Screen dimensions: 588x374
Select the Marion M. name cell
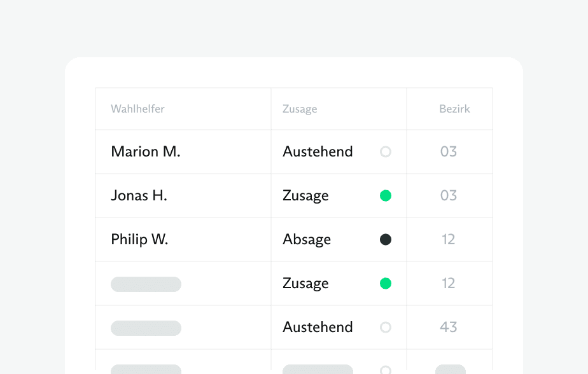146,152
